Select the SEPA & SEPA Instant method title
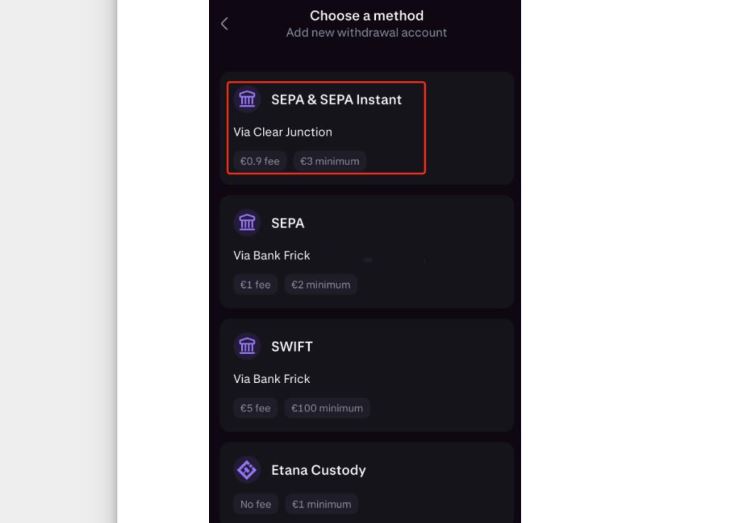The height and width of the screenshot is (523, 750). [x=336, y=100]
